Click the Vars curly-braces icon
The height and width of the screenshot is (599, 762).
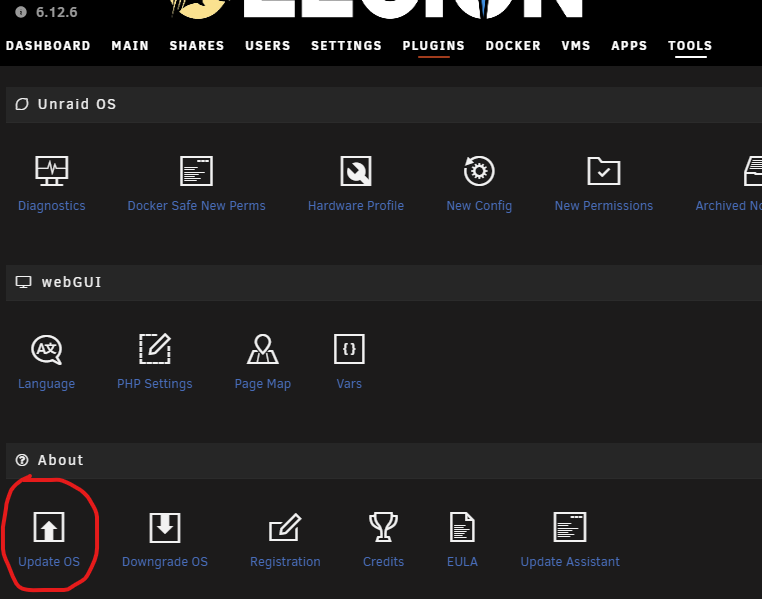click(349, 349)
